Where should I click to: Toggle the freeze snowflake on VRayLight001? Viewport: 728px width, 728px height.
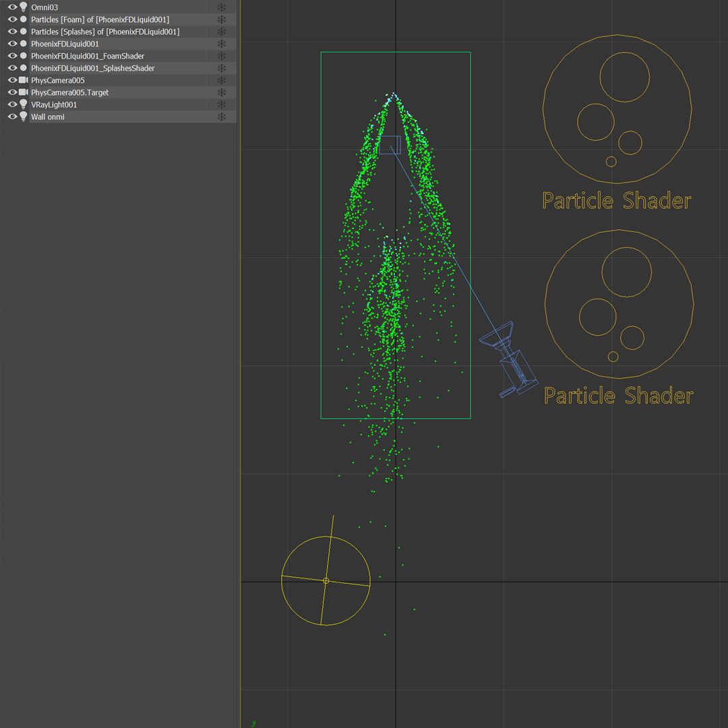pyautogui.click(x=221, y=104)
